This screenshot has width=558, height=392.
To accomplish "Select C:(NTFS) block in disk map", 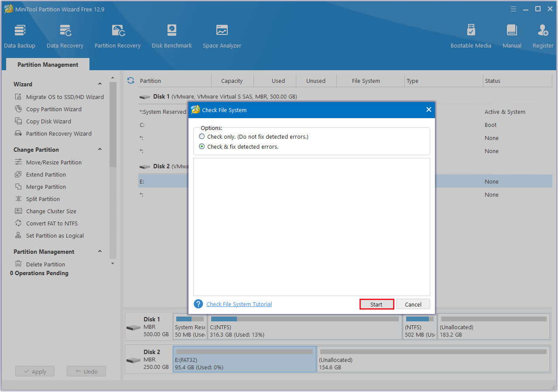I will tap(305, 327).
